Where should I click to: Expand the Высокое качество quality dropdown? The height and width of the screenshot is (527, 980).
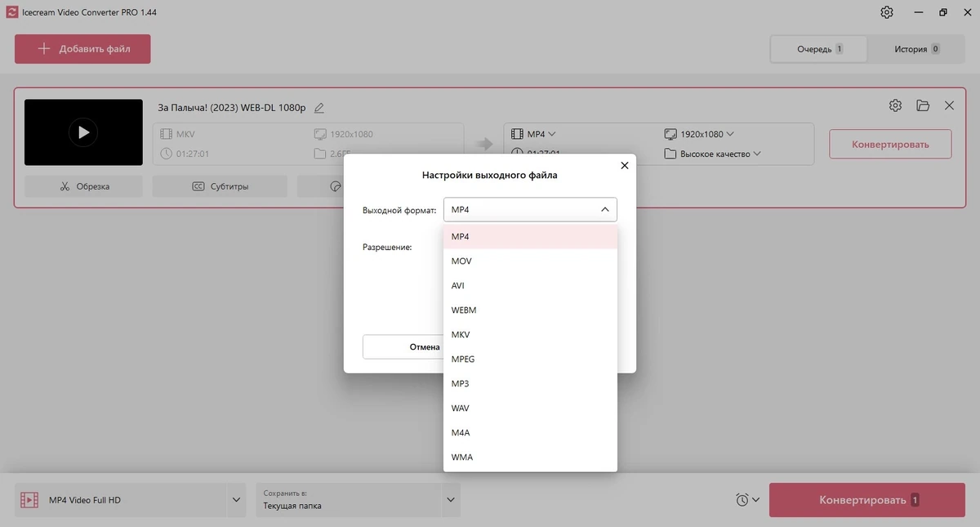point(713,154)
